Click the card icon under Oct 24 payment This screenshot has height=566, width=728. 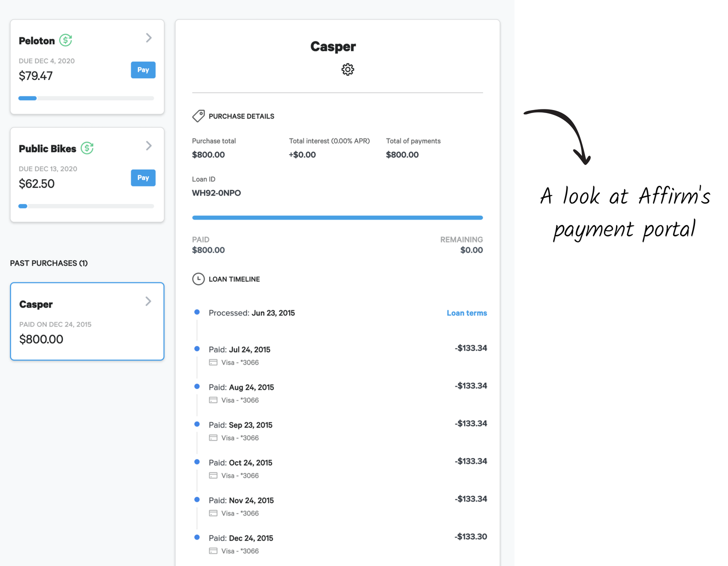point(213,475)
